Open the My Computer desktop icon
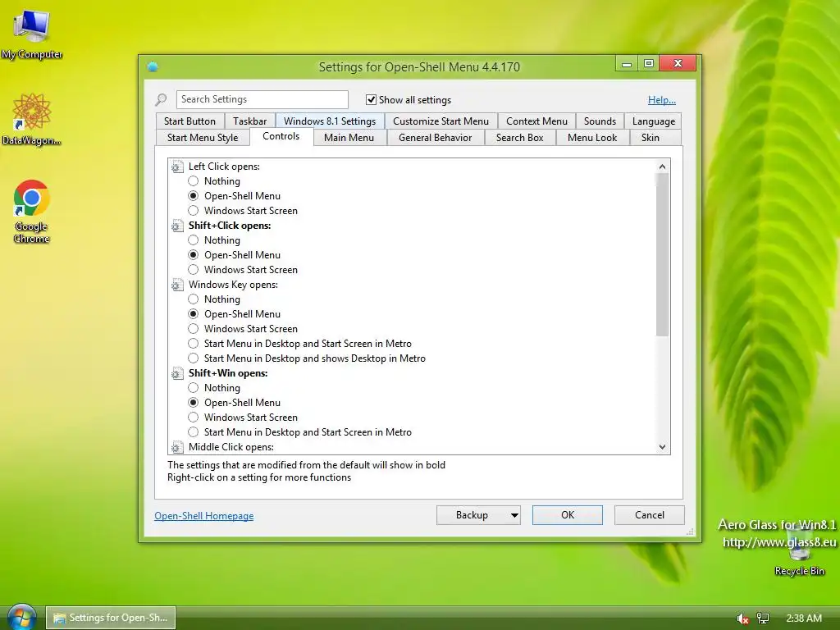 click(32, 33)
